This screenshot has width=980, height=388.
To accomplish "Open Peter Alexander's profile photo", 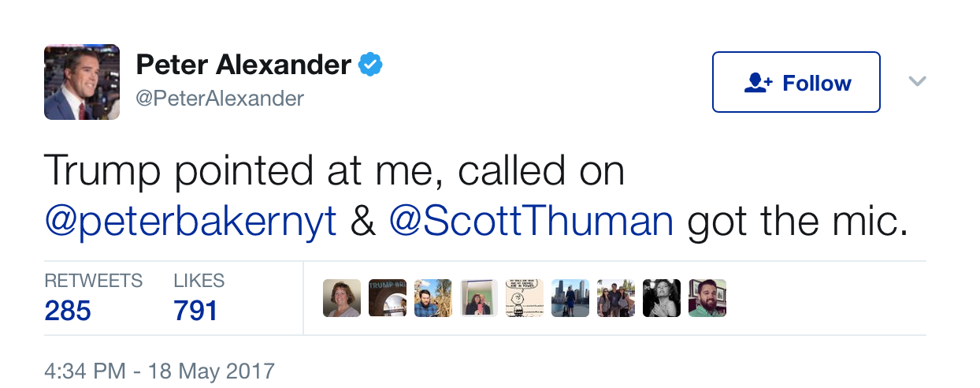I will pyautogui.click(x=82, y=82).
